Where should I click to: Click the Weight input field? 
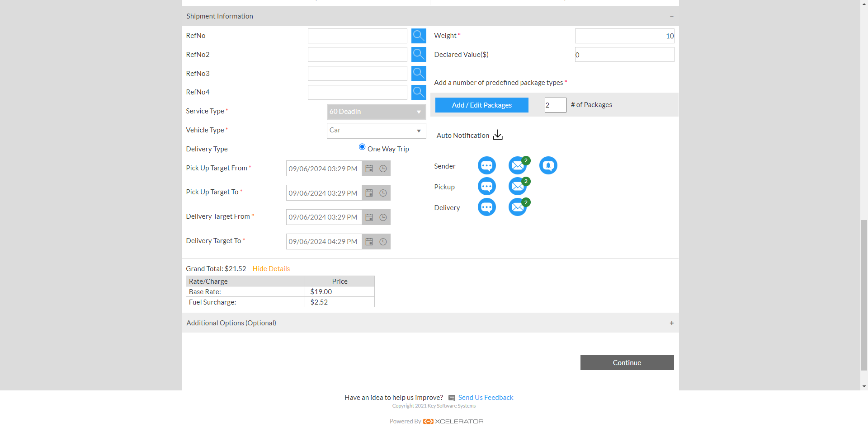point(624,36)
